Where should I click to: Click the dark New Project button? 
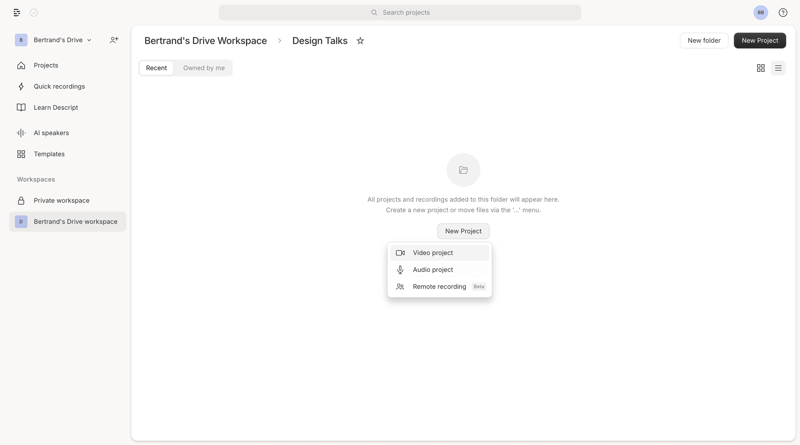tap(760, 40)
